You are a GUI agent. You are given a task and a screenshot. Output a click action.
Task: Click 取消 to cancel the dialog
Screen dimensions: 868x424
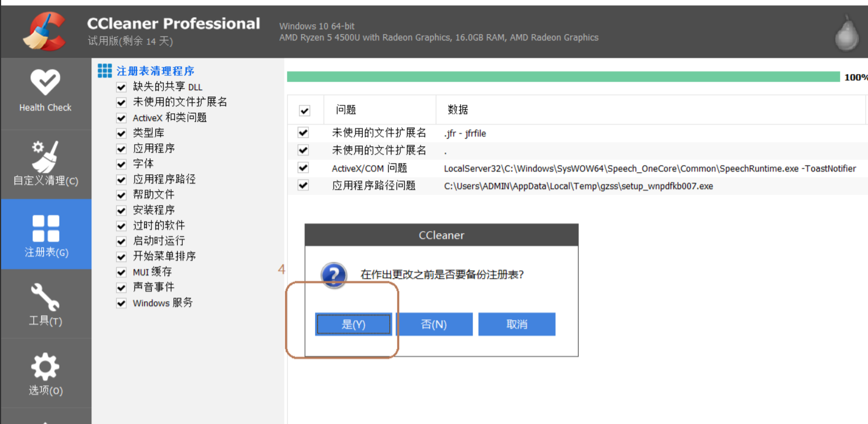pos(516,324)
